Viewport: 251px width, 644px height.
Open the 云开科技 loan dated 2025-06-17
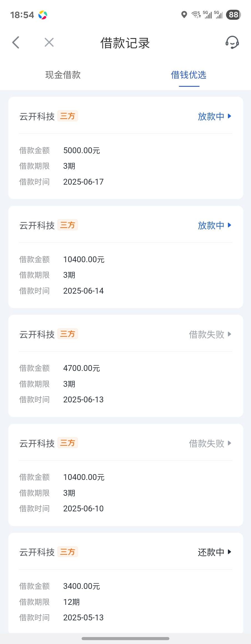pos(126,148)
